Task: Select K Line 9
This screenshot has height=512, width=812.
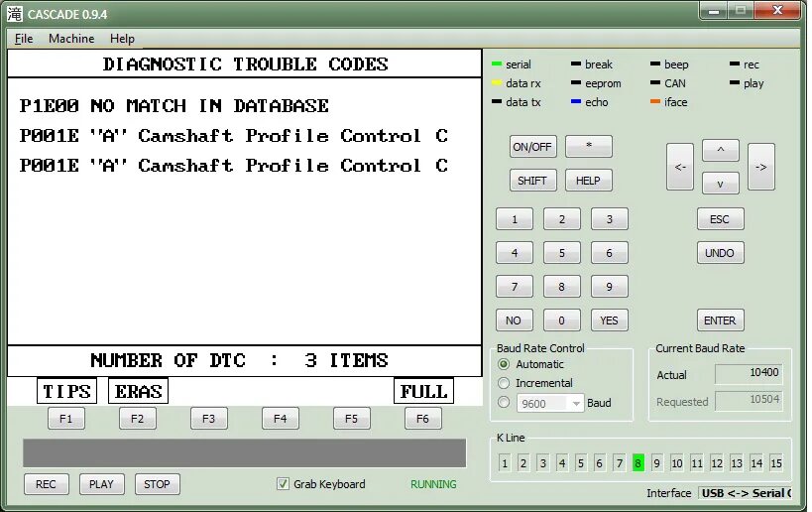Action: point(657,463)
